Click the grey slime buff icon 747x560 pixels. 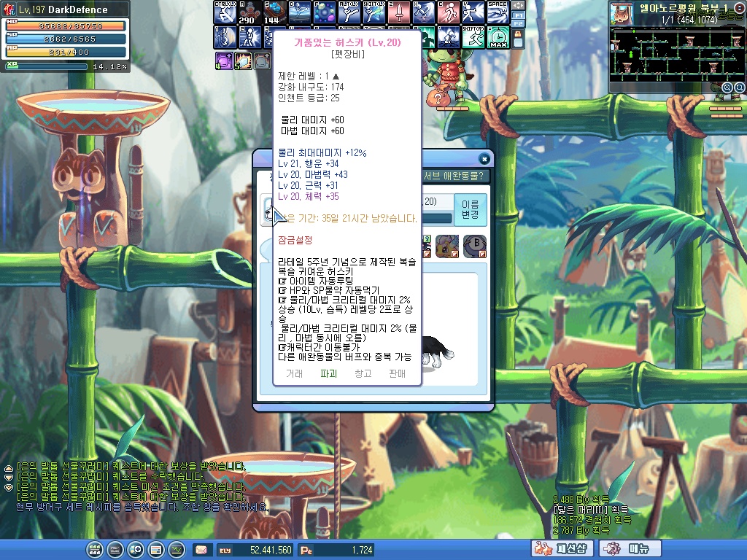262,61
